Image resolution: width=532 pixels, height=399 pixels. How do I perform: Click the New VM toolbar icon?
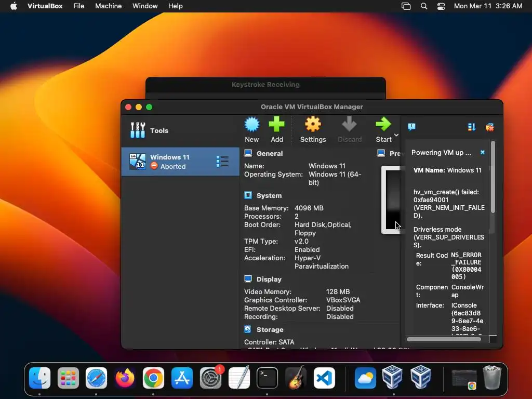[x=252, y=129]
